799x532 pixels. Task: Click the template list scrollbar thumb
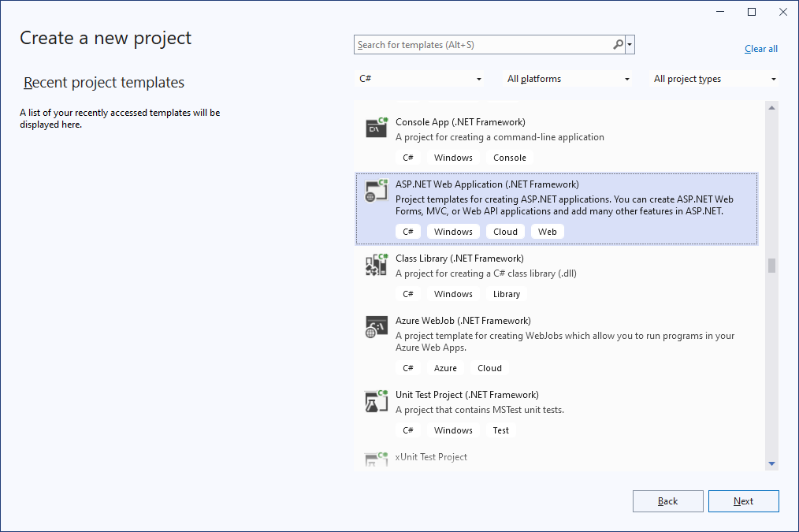[771, 266]
